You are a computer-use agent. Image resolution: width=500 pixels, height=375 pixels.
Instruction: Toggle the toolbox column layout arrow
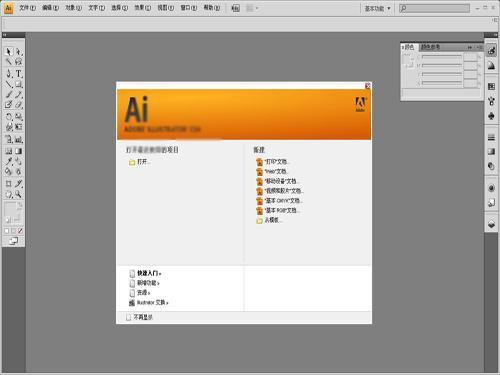[x=5, y=35]
